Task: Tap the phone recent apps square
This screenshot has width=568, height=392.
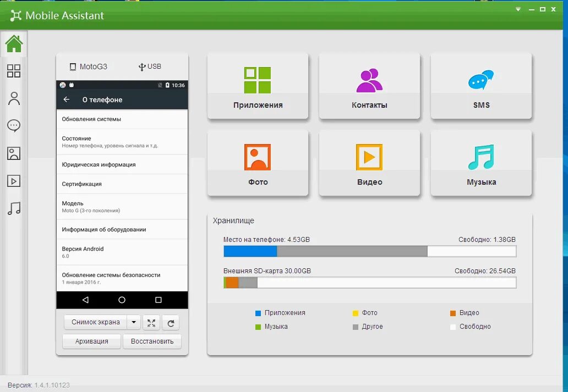Action: pyautogui.click(x=159, y=300)
